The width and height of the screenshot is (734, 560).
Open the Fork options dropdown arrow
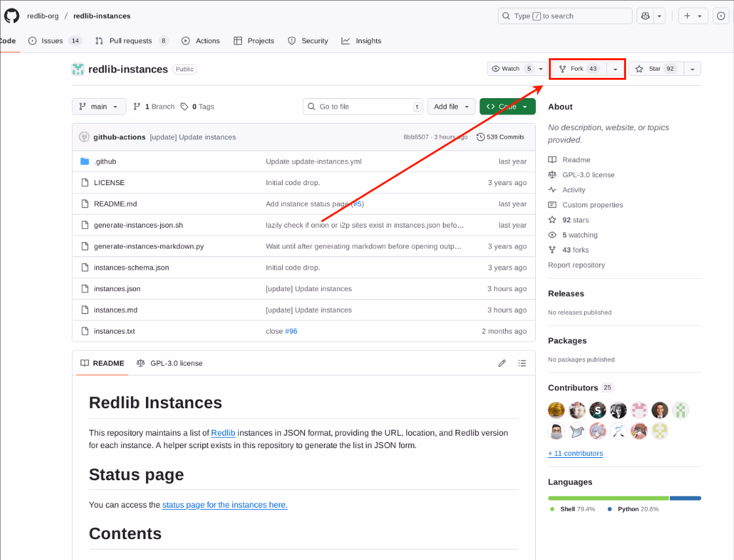(x=615, y=69)
